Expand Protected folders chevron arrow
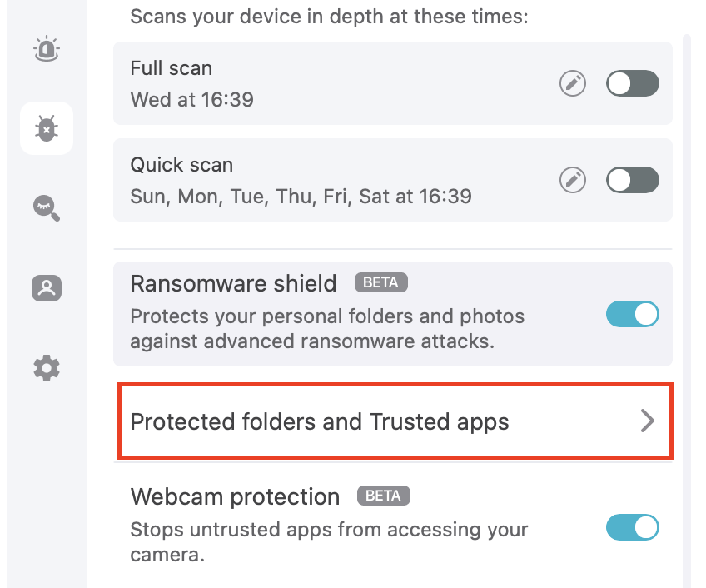This screenshot has height=588, width=706. click(x=648, y=421)
